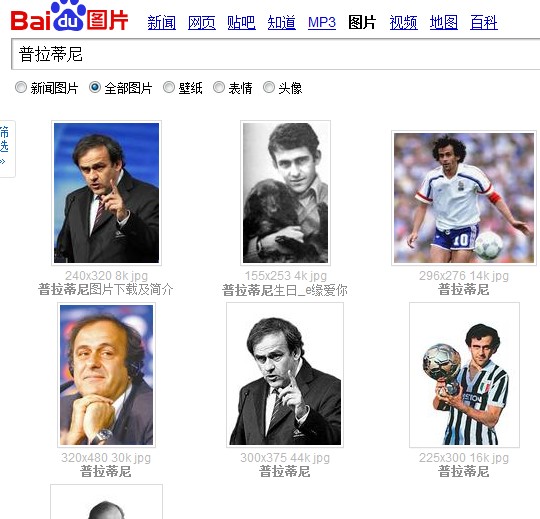Open thumbnail of man in suit pointing, blue background

[x=106, y=193]
